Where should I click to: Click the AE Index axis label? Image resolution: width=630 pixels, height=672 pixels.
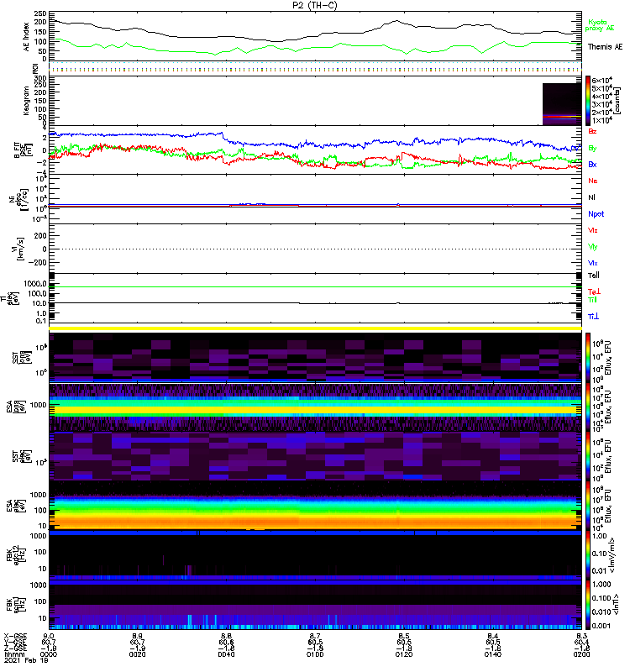26,37
